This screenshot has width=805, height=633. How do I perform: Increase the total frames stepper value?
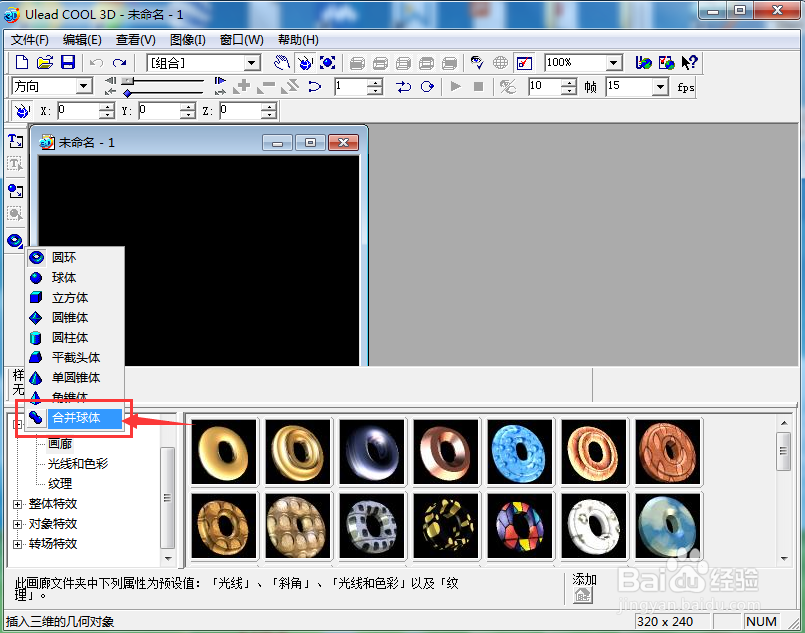tap(569, 82)
